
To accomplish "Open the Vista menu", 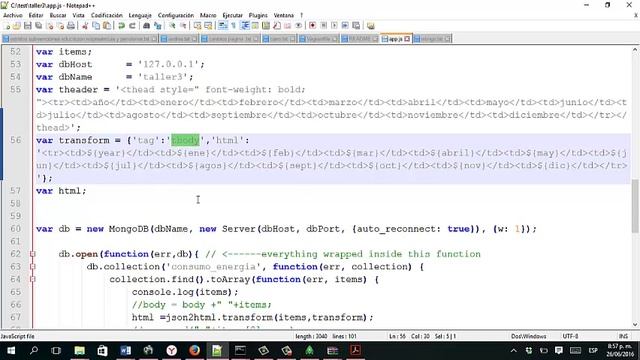I will tap(78, 15).
